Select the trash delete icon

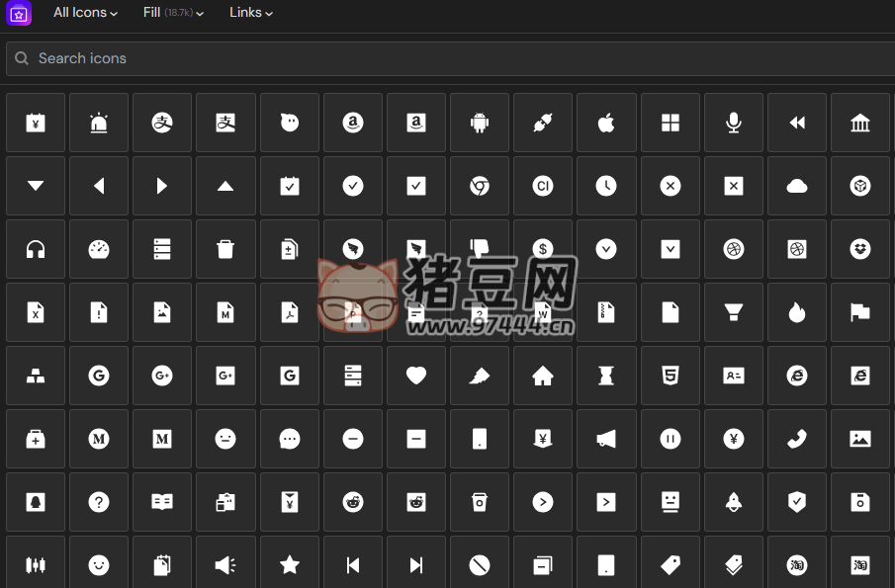(x=225, y=249)
